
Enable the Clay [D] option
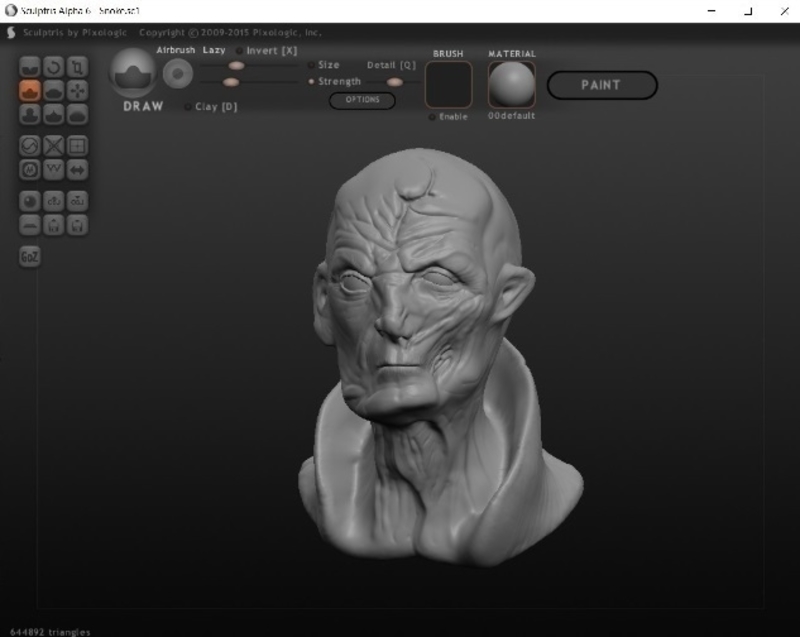[211, 107]
